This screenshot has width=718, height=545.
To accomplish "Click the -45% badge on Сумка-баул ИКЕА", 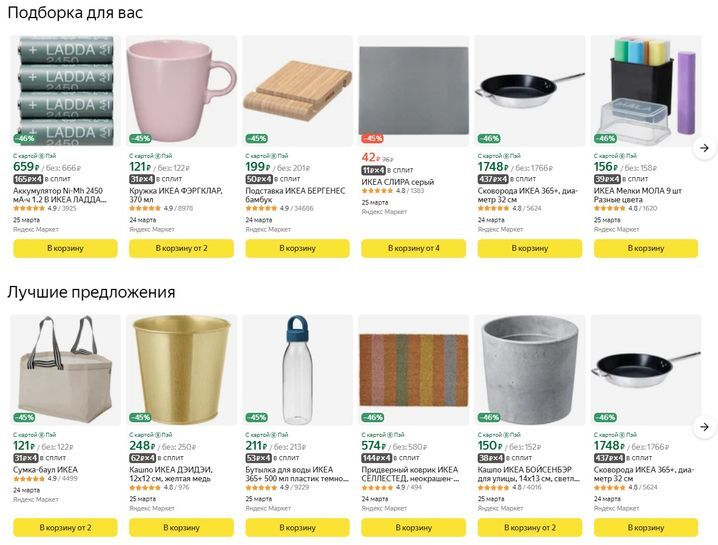I will [24, 418].
